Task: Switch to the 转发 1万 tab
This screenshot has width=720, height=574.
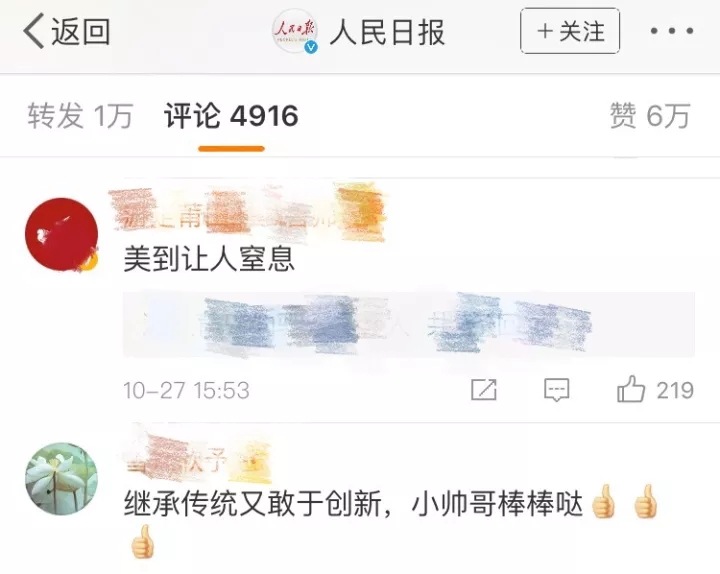Action: [80, 115]
